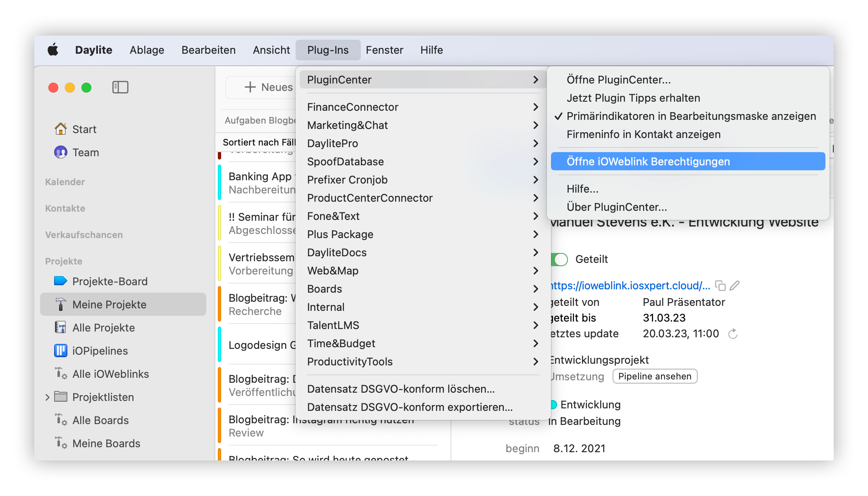This screenshot has height=496, width=868.
Task: Edit the iOWeblink with pencil icon
Action: coord(734,286)
